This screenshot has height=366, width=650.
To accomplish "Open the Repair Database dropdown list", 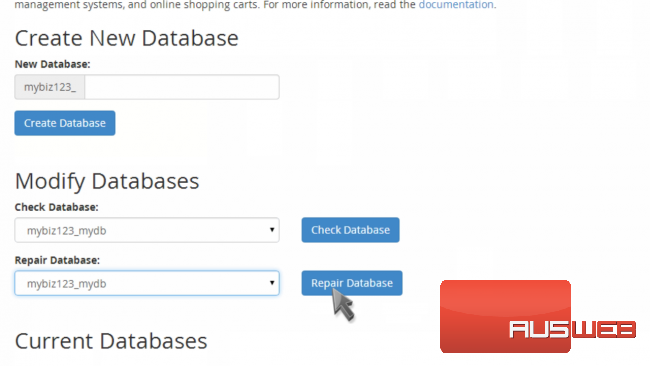I will (x=147, y=283).
